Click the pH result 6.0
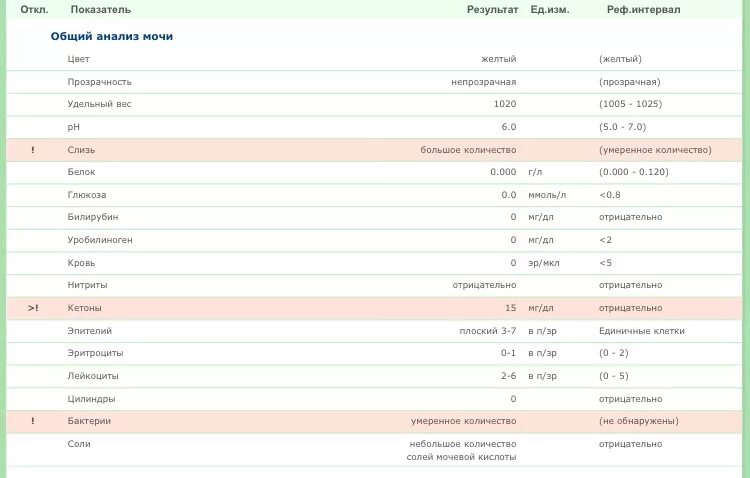Viewport: 750px width, 478px height. (509, 127)
